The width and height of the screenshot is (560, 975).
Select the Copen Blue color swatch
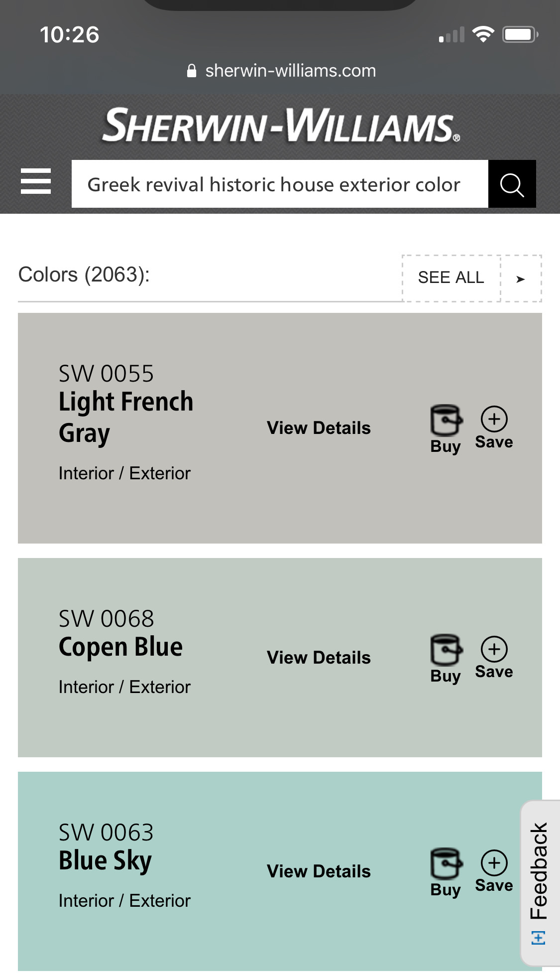pos(280,658)
